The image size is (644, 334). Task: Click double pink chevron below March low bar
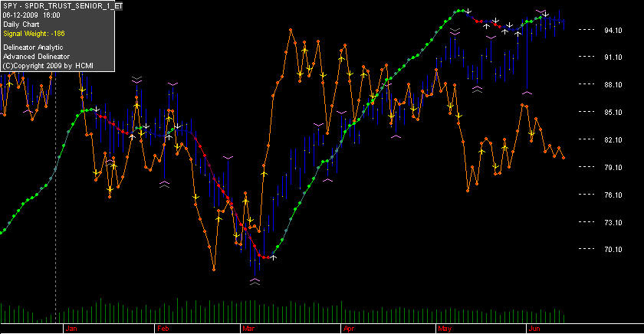(255, 281)
